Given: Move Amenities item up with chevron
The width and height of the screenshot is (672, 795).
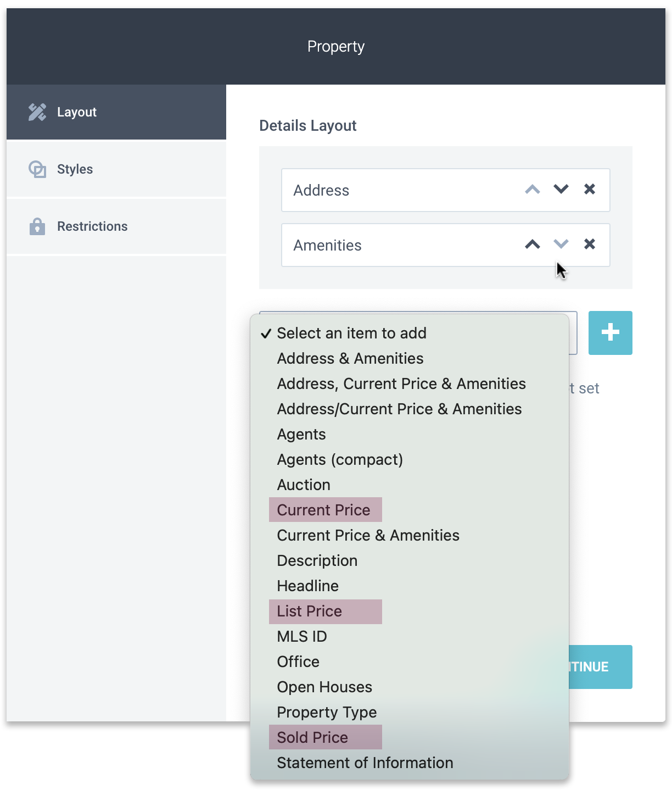Looking at the screenshot, I should [x=533, y=244].
